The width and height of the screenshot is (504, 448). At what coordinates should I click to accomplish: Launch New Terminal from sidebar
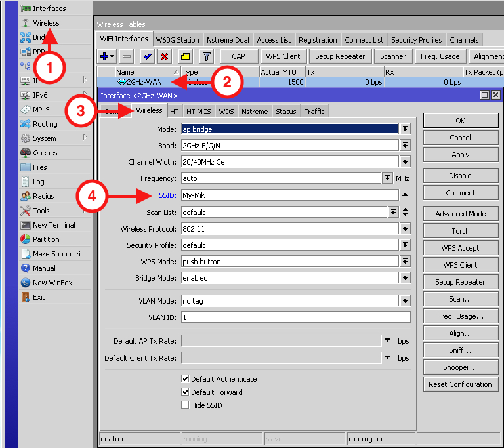(55, 225)
